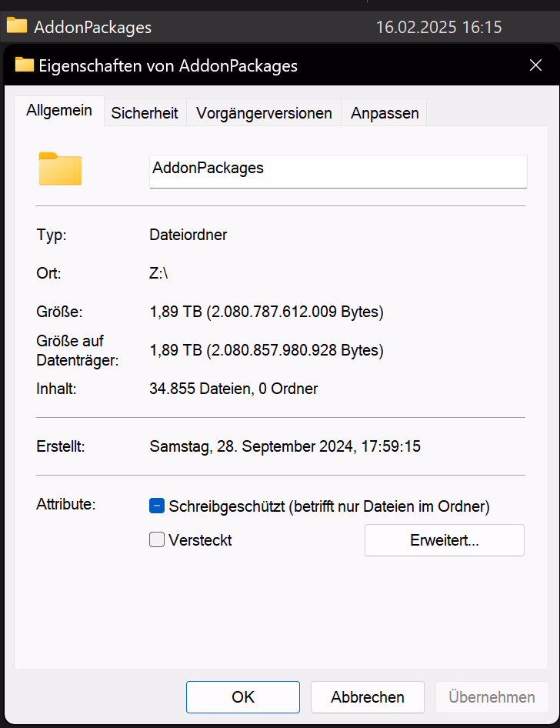Click the Dateiordner type value
Viewport: 560px width, 728px height.
point(188,235)
